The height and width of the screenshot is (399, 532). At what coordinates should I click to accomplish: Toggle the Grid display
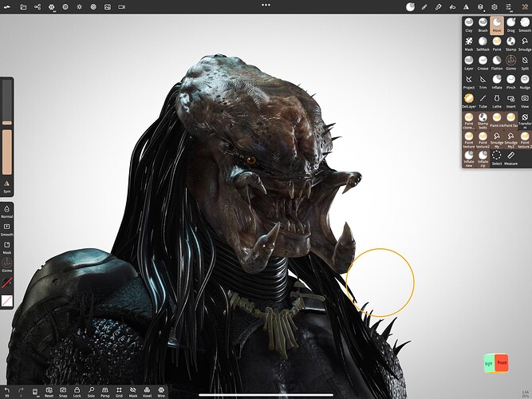tap(119, 392)
